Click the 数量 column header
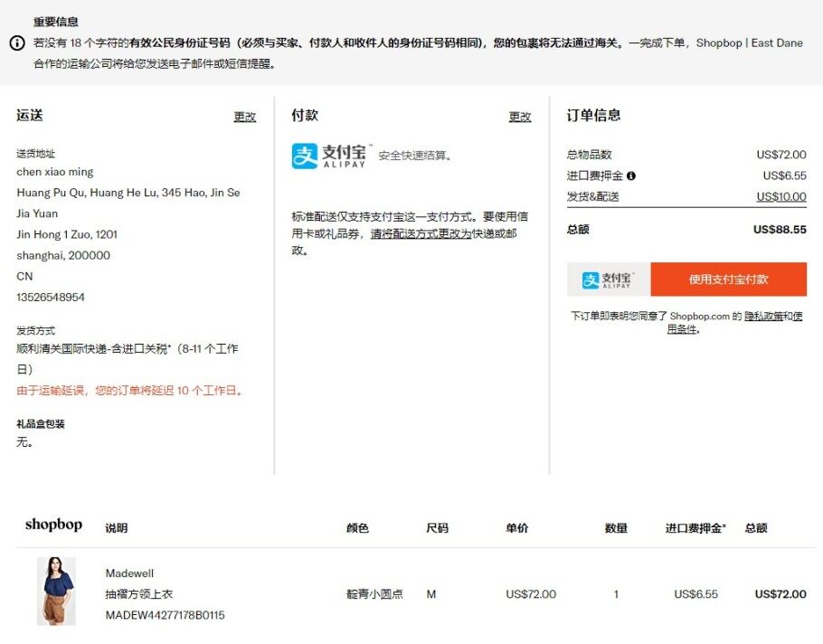The image size is (823, 644). click(x=616, y=528)
